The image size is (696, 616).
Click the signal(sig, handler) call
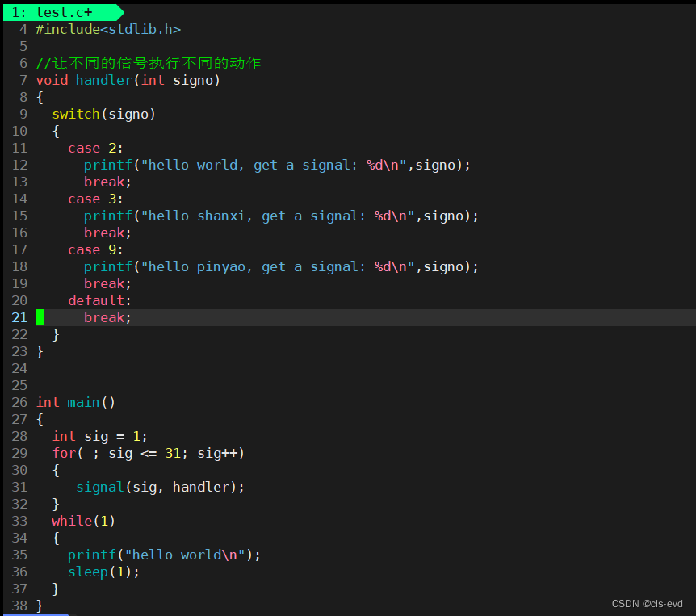[x=160, y=488]
